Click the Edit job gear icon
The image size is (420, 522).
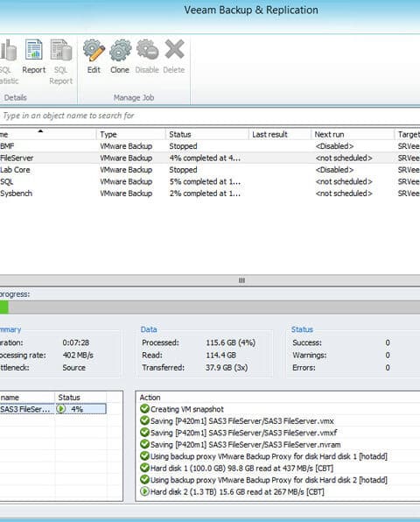click(x=94, y=50)
